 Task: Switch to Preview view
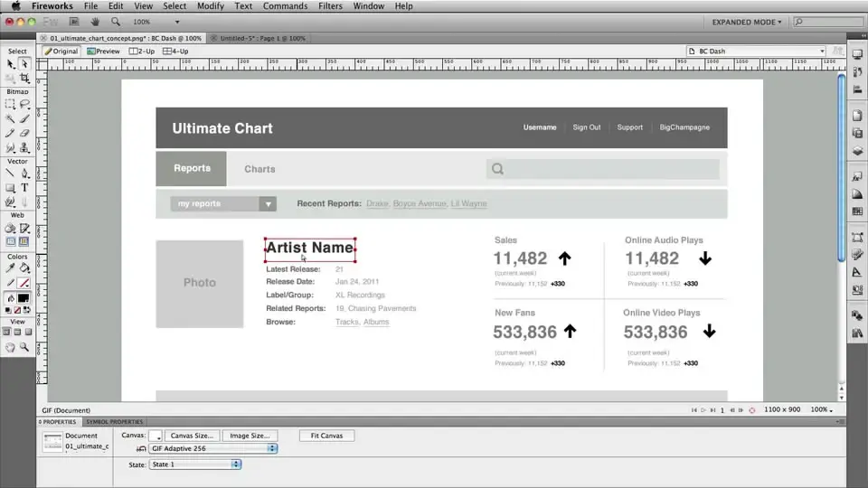tap(103, 51)
